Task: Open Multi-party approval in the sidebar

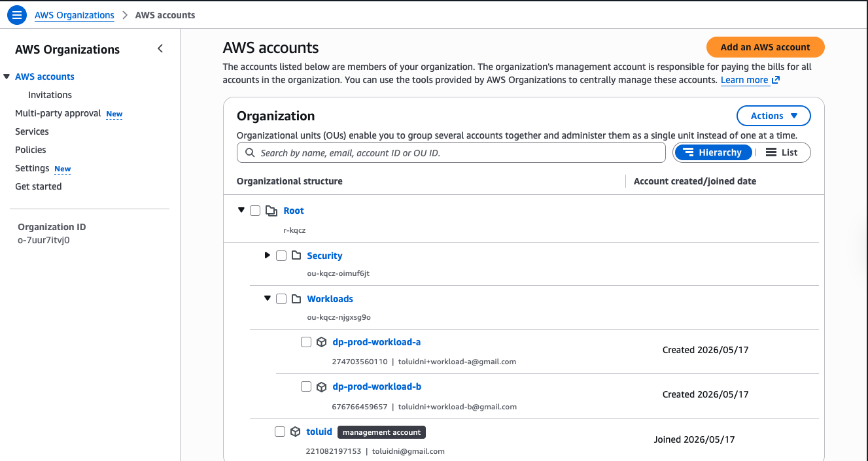Action: tap(58, 113)
